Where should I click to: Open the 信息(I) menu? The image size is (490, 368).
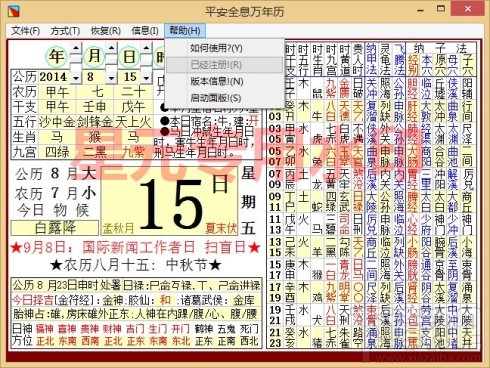[x=145, y=31]
